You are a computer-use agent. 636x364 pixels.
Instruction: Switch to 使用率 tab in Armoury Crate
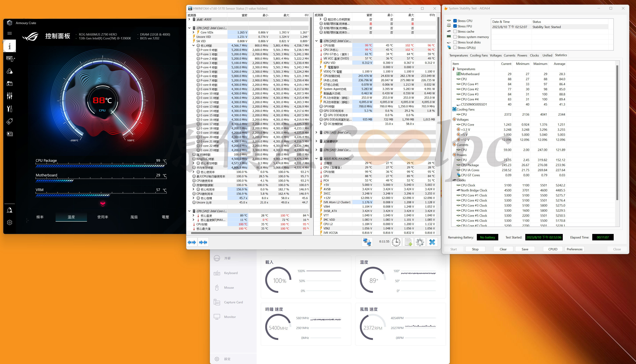point(103,217)
